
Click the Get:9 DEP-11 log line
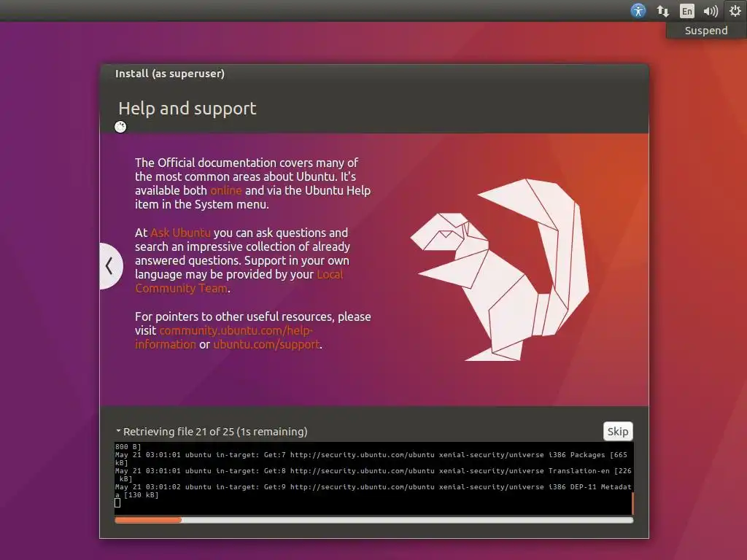[x=373, y=491]
